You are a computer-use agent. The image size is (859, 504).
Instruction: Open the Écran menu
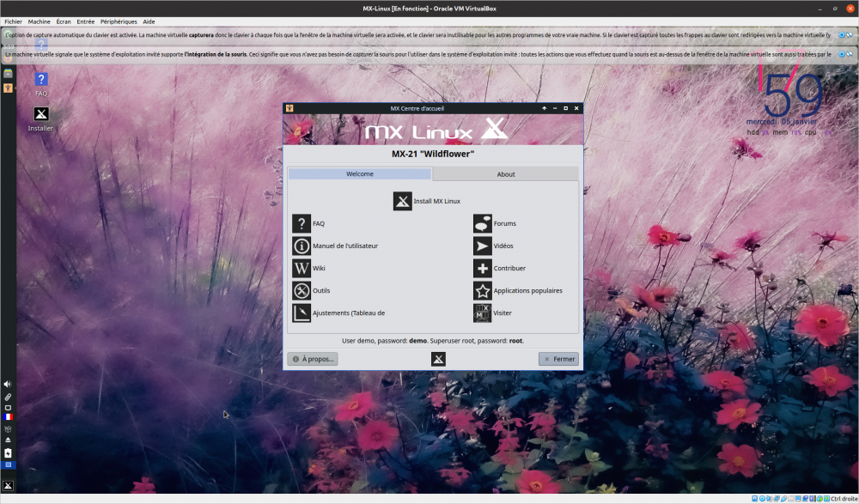coord(64,22)
